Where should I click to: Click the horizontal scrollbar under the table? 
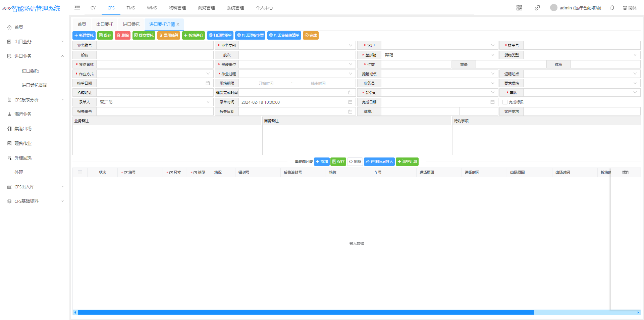click(306, 313)
